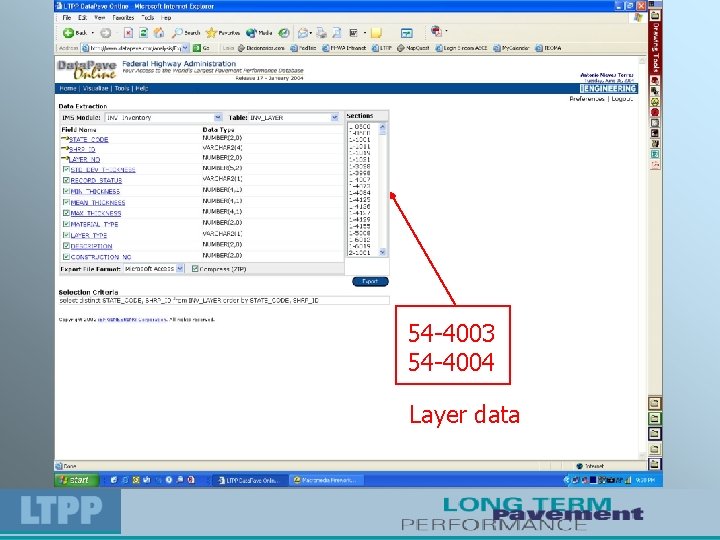This screenshot has width=720, height=540.
Task: Click the yellow note icon in toolbar
Action: coord(376,33)
